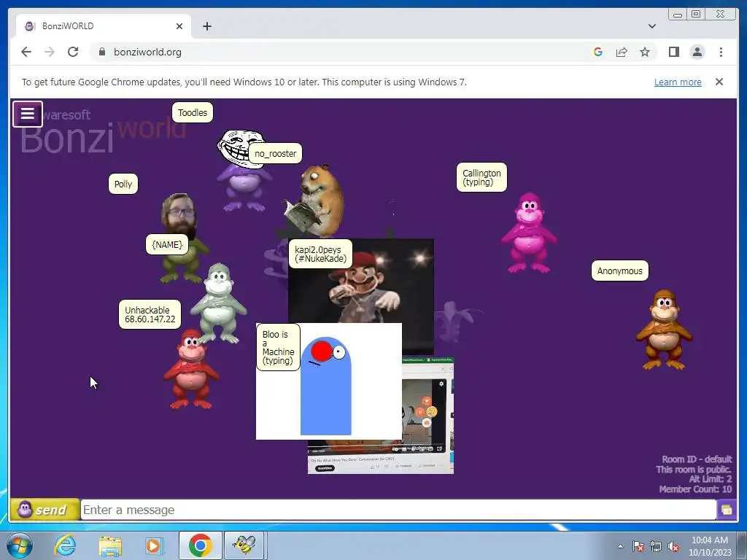Go back with the browser back arrow
This screenshot has height=560, width=747.
(x=26, y=52)
